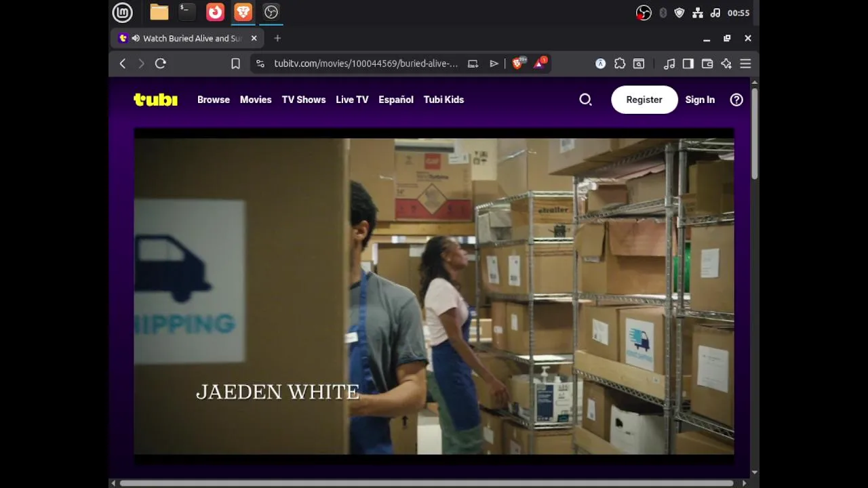
Task: Switch to the Brave browser panel icon
Action: [x=243, y=12]
